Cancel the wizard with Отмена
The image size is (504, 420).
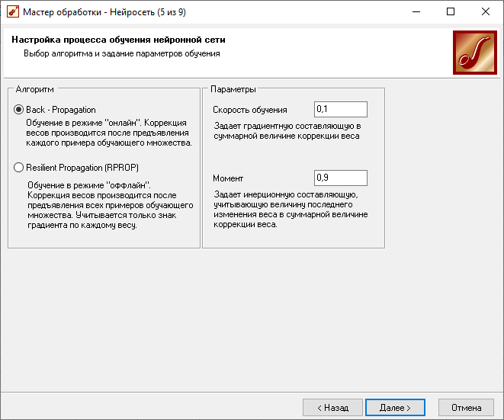[466, 408]
